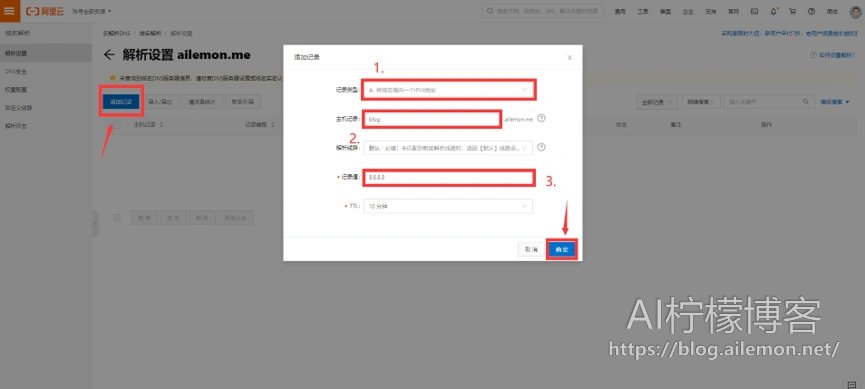Open 官网 in top navigation

[733, 12]
